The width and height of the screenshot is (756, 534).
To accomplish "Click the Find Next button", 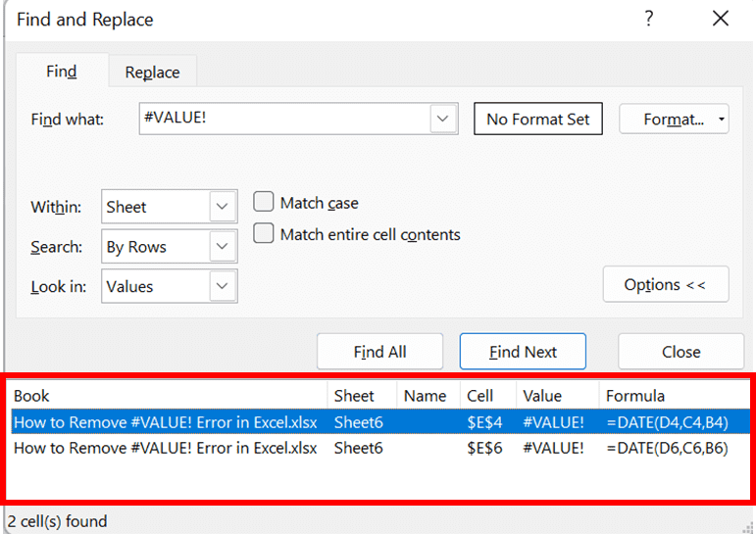I will (x=524, y=352).
